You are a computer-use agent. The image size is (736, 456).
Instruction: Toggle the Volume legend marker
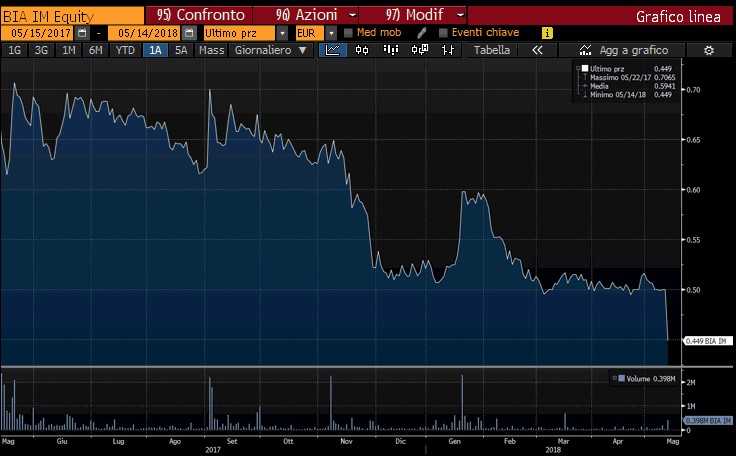621,379
